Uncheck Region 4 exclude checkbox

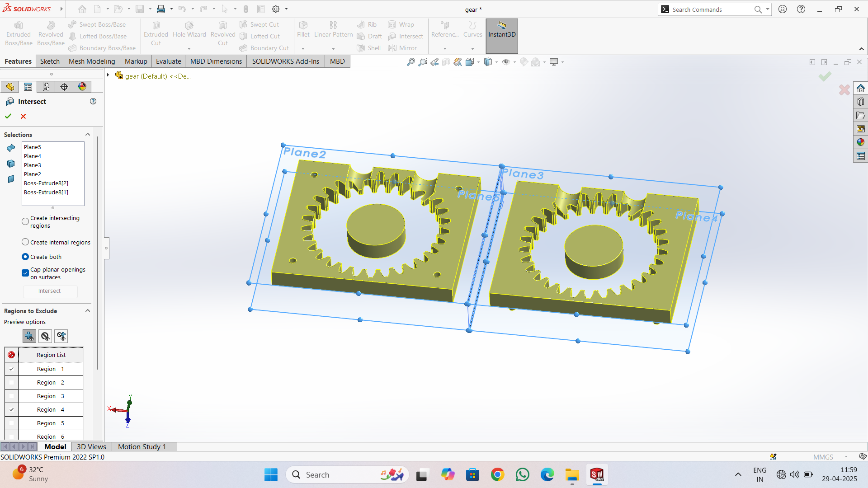coord(11,409)
